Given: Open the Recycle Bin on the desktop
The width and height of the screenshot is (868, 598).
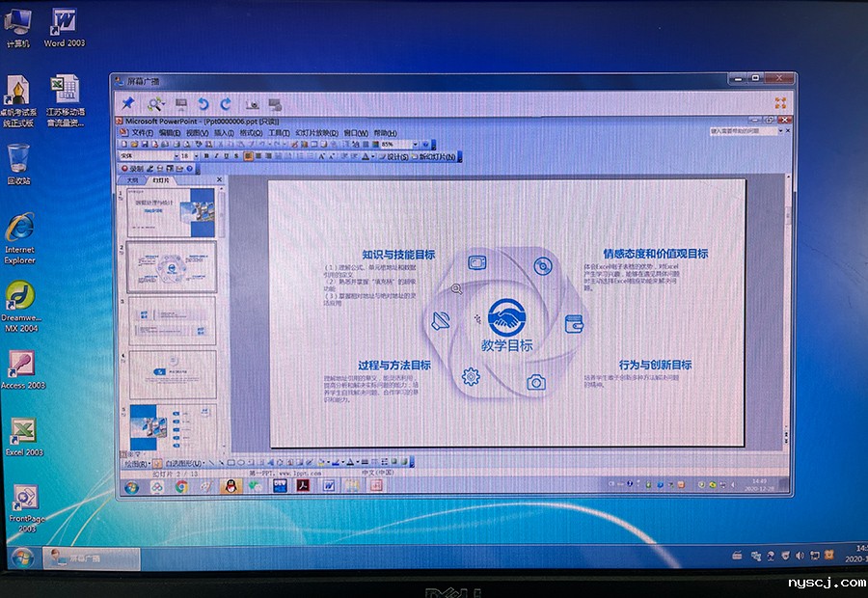Looking at the screenshot, I should click(18, 157).
